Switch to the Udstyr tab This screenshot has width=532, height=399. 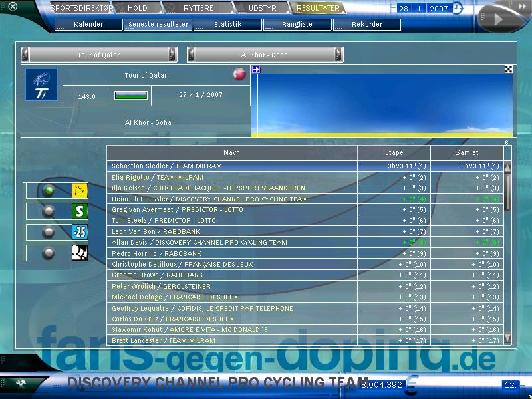261,9
